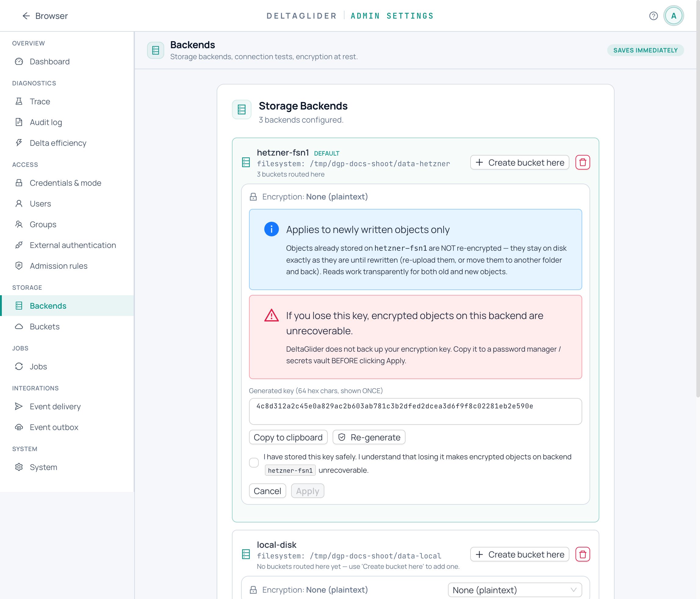Select Event delivery in Integrations
This screenshot has width=700, height=599.
click(67, 406)
